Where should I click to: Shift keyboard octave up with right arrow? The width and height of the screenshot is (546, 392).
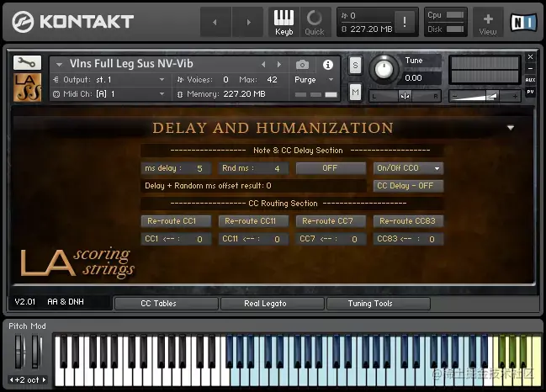(44, 380)
